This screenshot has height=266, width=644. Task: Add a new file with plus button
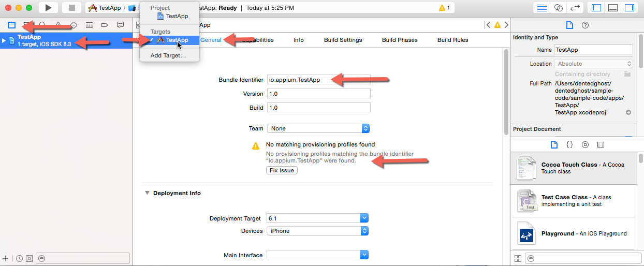click(6, 258)
